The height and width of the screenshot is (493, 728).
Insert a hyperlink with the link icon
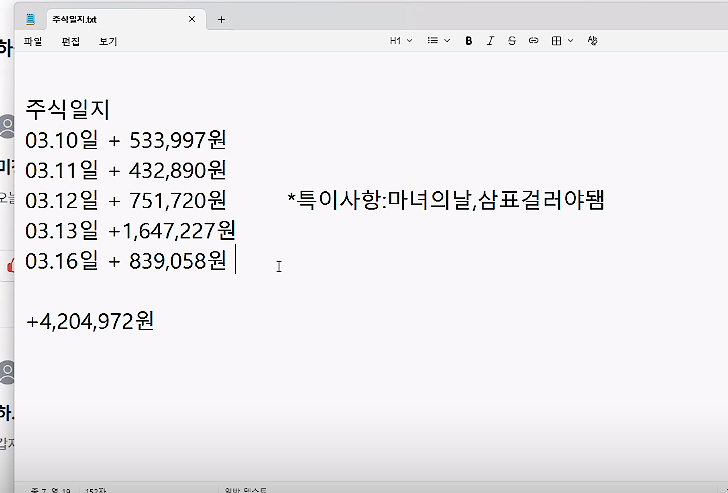(x=533, y=41)
